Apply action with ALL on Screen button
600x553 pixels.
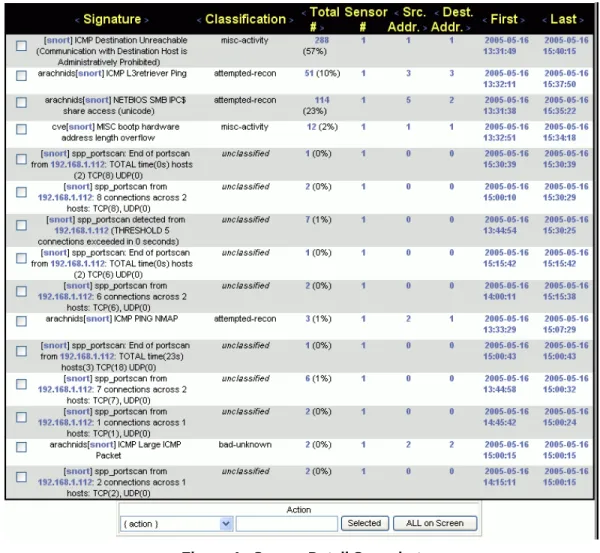pos(435,523)
